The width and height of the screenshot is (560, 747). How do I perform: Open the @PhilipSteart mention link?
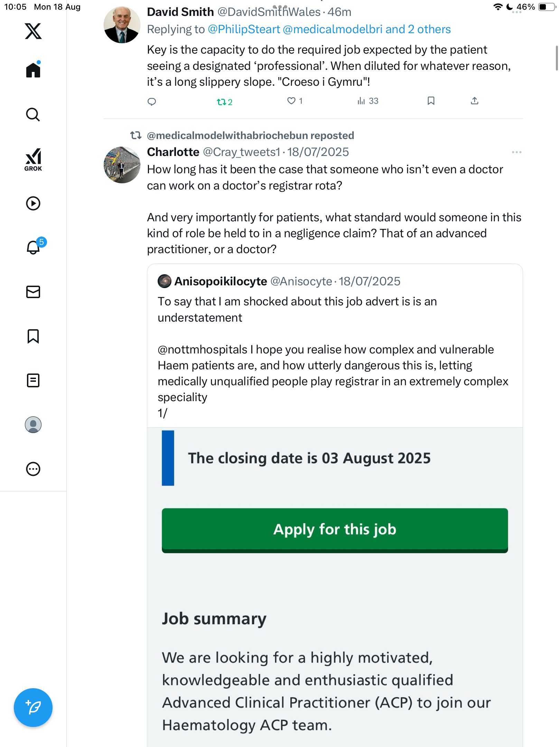tap(244, 29)
